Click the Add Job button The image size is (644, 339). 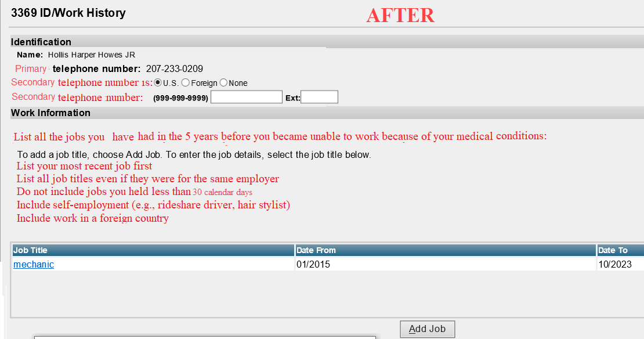click(x=428, y=329)
